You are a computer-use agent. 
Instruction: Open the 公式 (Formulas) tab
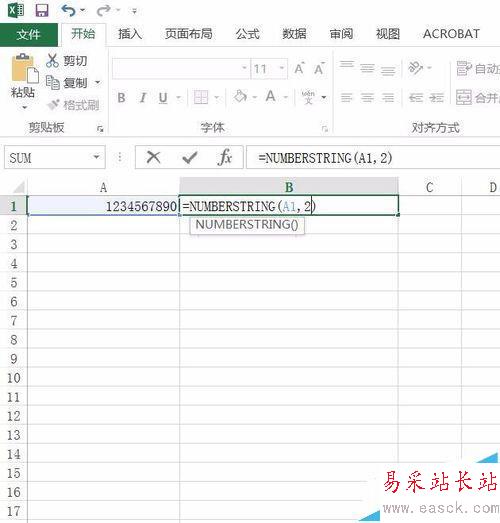(247, 34)
